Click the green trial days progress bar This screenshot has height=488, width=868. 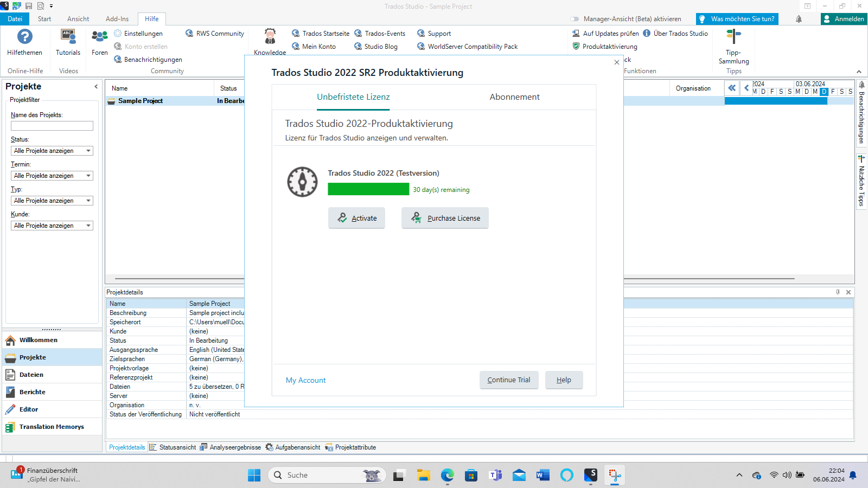tap(368, 189)
